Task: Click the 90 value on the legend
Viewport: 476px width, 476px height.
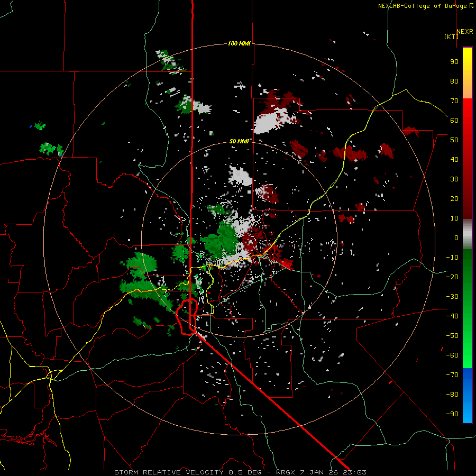Action: pyautogui.click(x=454, y=62)
